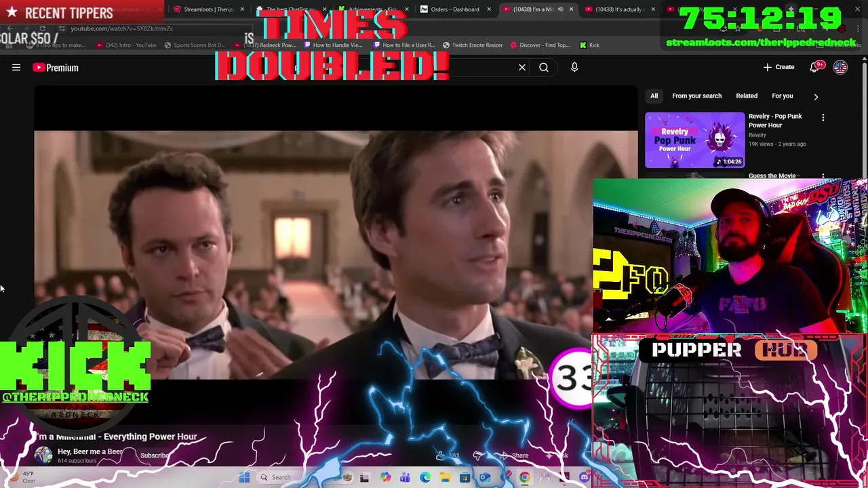This screenshot has height=488, width=868.
Task: Open Microsoft Edge from the taskbar
Action: [425, 478]
